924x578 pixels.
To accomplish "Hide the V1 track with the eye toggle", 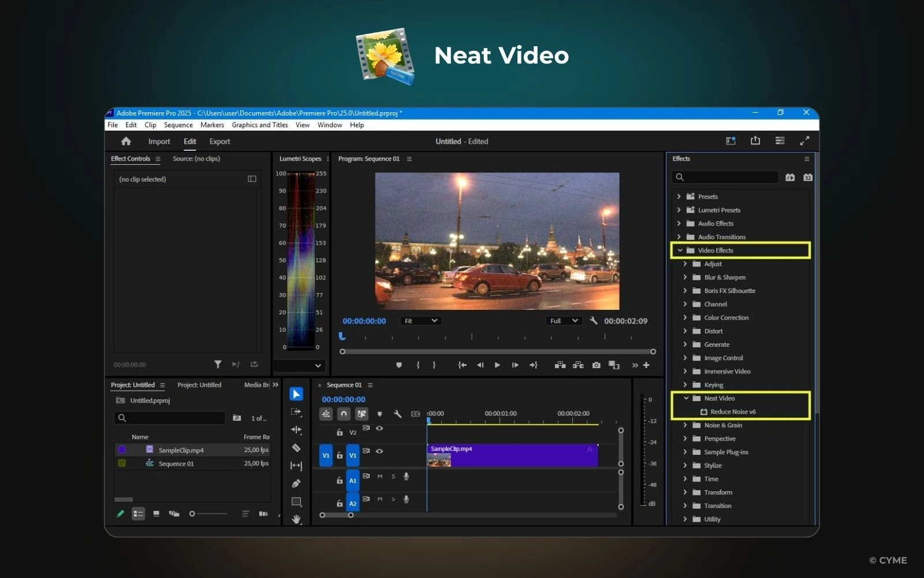I will click(379, 451).
